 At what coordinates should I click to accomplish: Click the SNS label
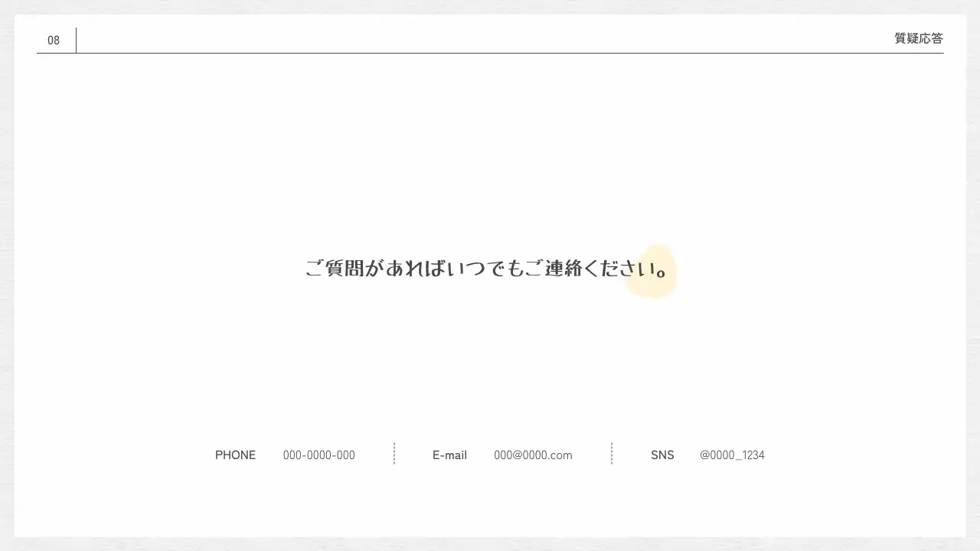(x=662, y=455)
